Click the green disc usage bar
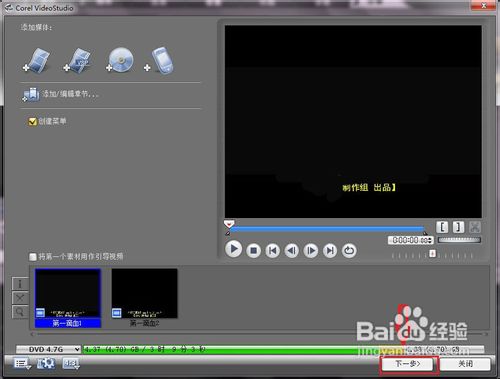The width and height of the screenshot is (500, 379). click(x=283, y=349)
